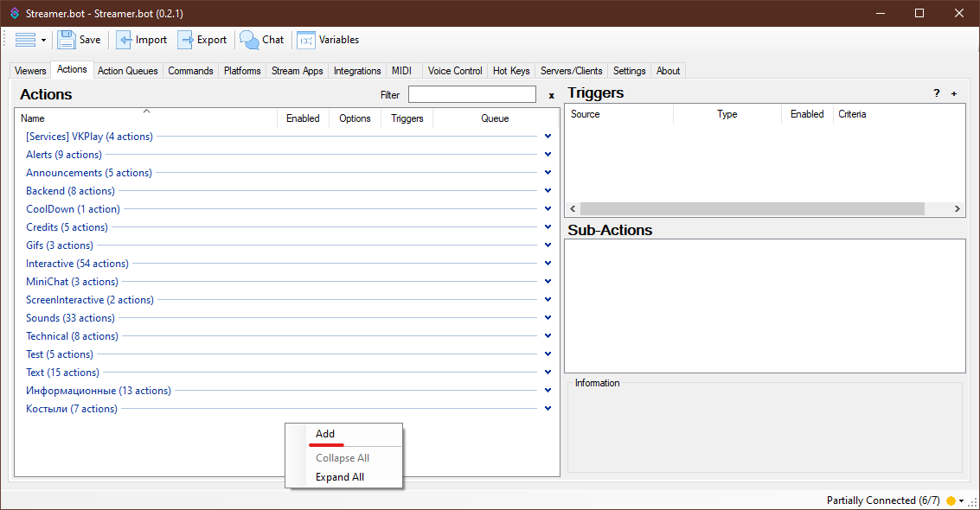The height and width of the screenshot is (510, 980).
Task: Expand the CoolDown group chevron
Action: point(548,208)
